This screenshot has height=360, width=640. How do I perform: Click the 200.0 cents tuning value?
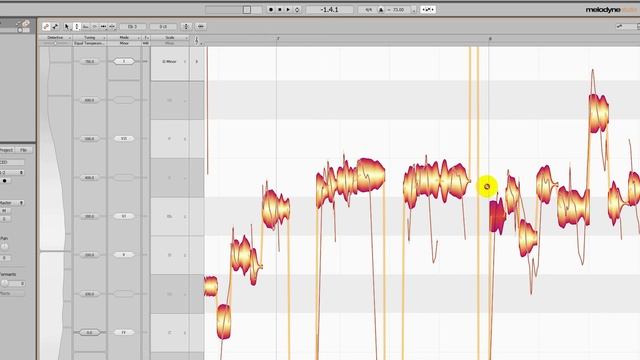89,255
